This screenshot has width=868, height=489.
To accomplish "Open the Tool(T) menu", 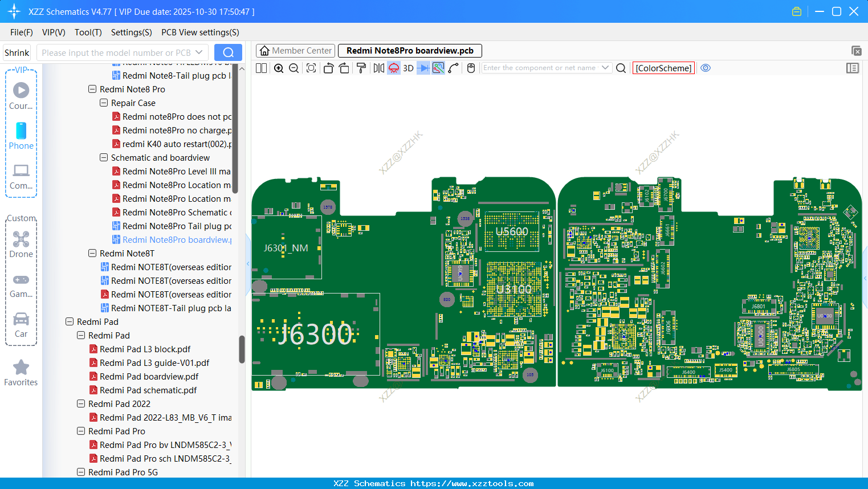I will (x=88, y=32).
